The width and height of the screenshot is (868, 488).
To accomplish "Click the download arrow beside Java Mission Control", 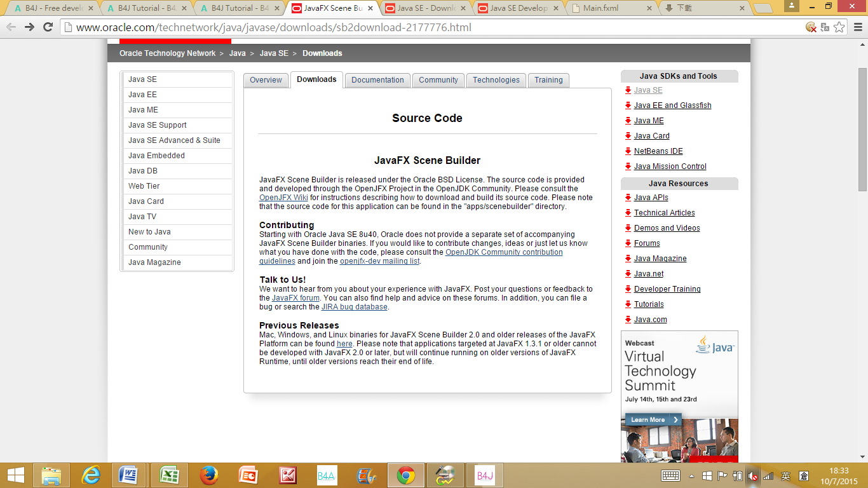I will [x=628, y=166].
